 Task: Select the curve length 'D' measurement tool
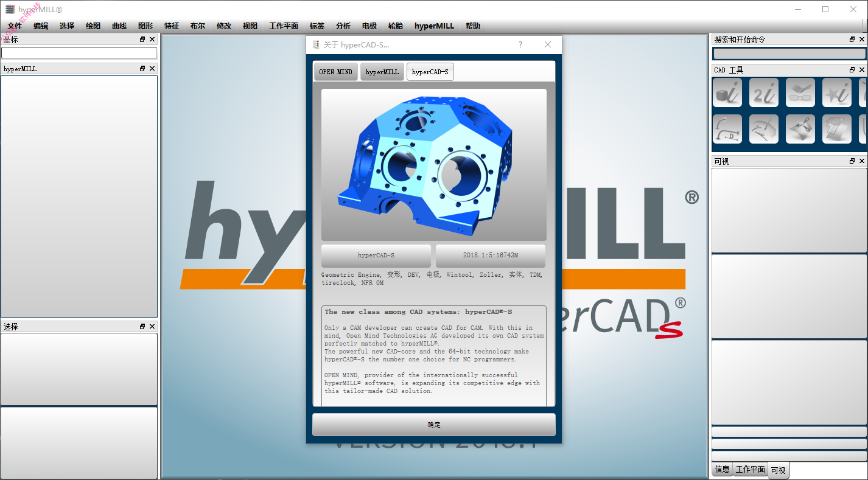click(x=727, y=129)
